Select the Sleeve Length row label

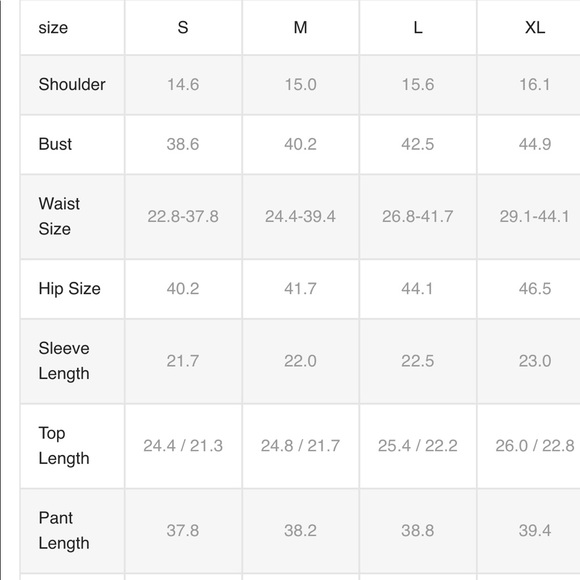tap(64, 361)
